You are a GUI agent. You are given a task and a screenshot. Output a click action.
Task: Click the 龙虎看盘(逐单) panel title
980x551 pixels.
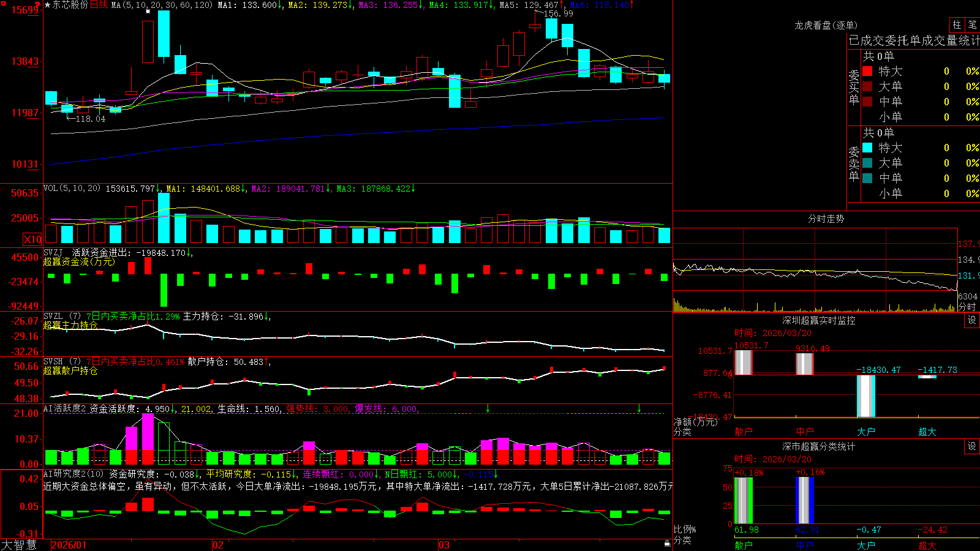pyautogui.click(x=826, y=25)
